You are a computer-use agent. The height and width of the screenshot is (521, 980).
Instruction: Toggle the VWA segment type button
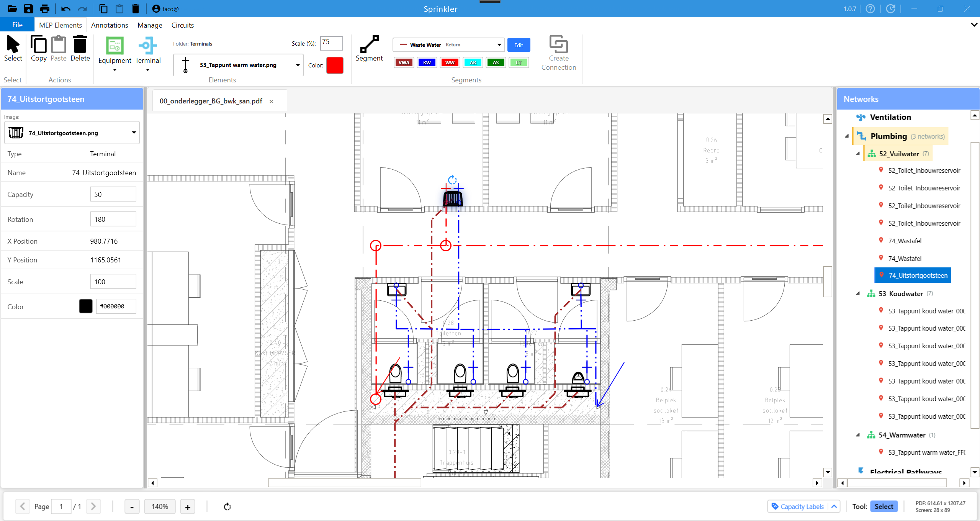404,62
